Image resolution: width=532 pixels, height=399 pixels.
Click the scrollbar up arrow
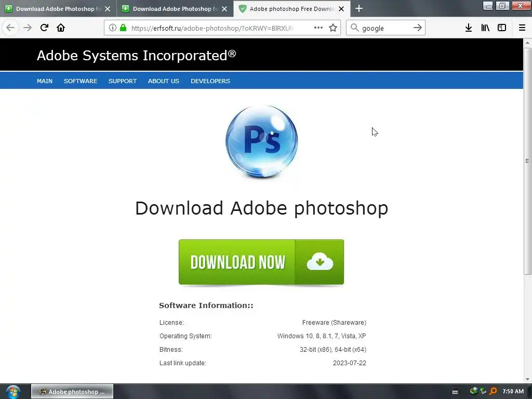pyautogui.click(x=527, y=43)
